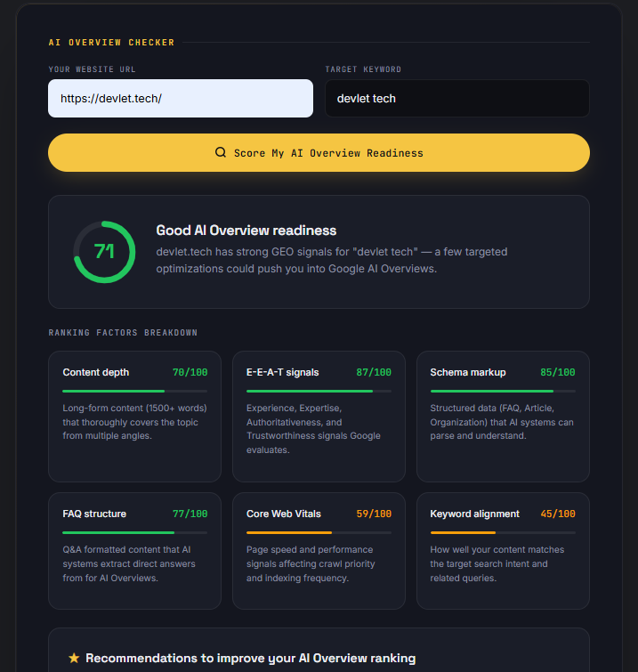
Task: Select the Content depth card title
Action: coord(95,372)
